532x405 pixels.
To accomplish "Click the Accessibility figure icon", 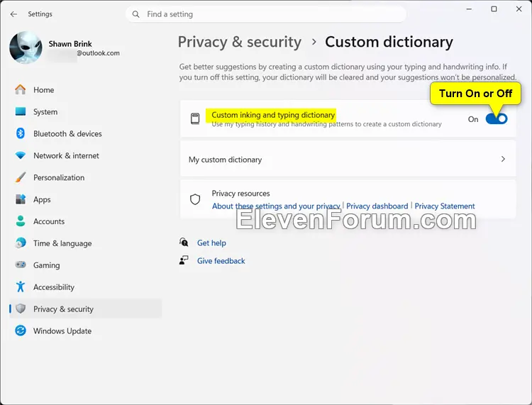I will tap(21, 287).
